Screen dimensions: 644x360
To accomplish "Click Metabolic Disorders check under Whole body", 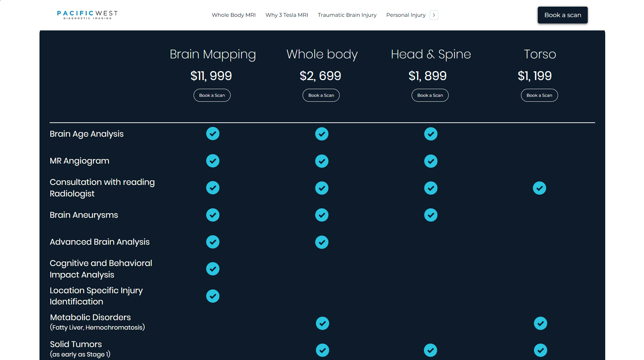I will pos(323,323).
